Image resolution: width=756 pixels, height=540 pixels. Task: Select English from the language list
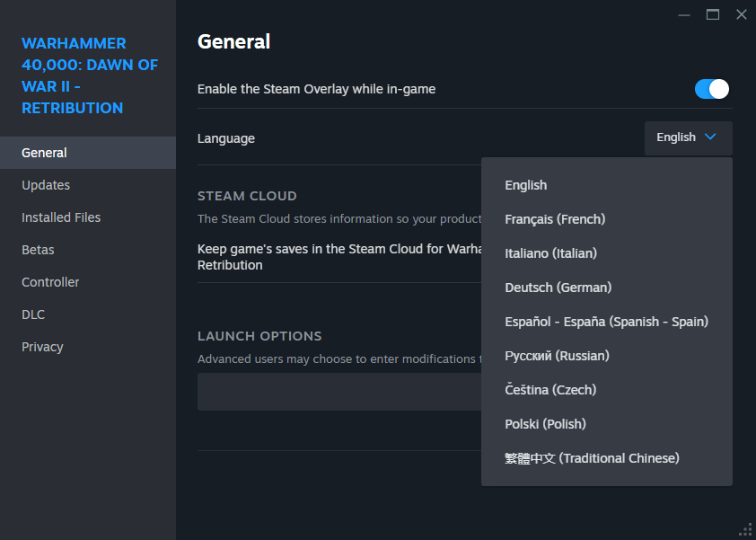(x=526, y=185)
